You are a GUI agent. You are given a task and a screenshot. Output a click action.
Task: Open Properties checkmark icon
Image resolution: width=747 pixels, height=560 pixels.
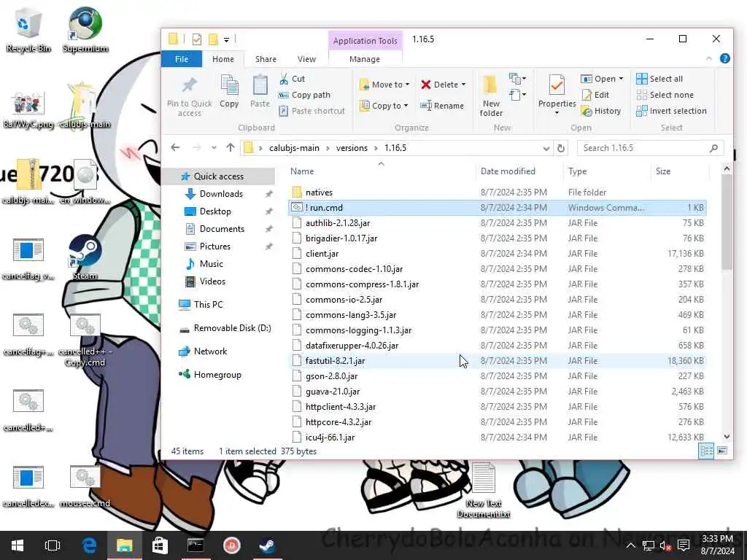557,86
